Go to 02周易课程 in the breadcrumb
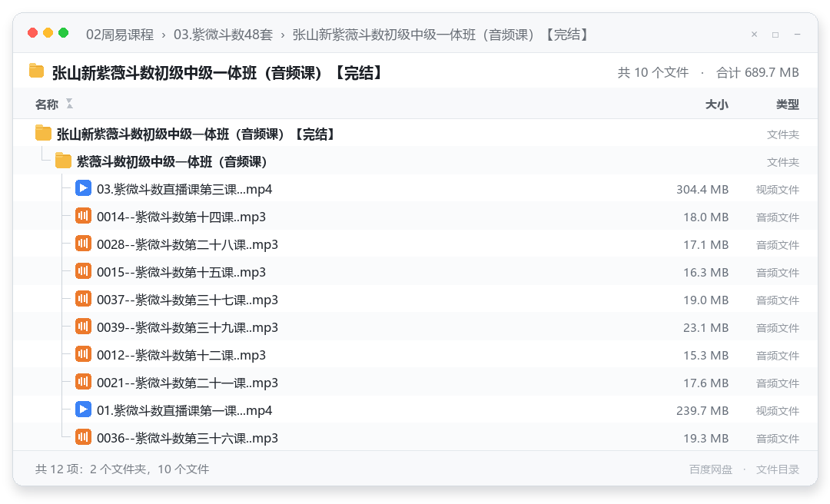The height and width of the screenshot is (504, 830). click(x=120, y=35)
